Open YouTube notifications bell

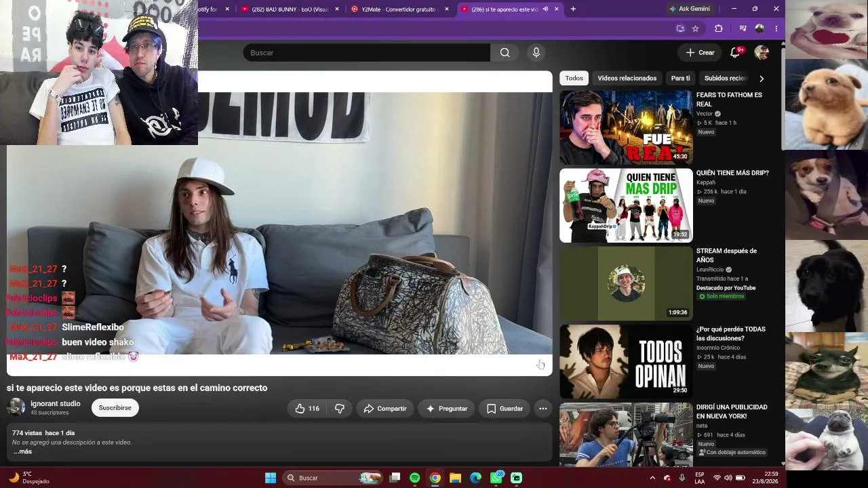click(735, 53)
